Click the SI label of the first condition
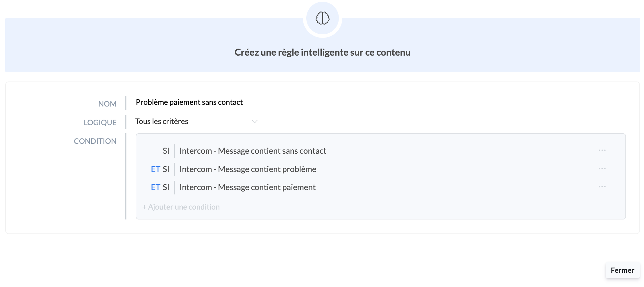The width and height of the screenshot is (644, 287). click(166, 151)
